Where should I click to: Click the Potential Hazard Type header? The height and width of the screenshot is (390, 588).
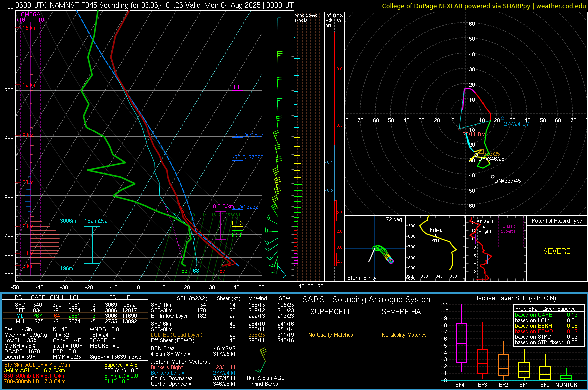coord(557,221)
